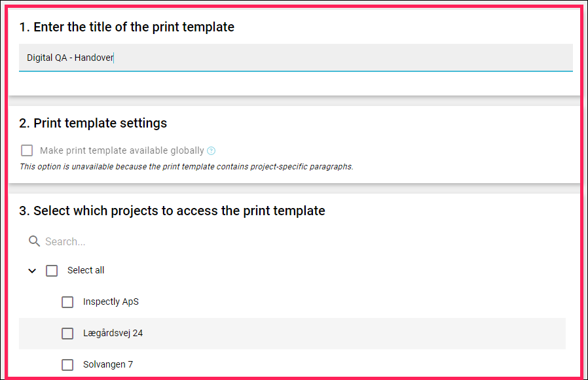Focus the Digital QA - Handover title field

click(x=296, y=58)
